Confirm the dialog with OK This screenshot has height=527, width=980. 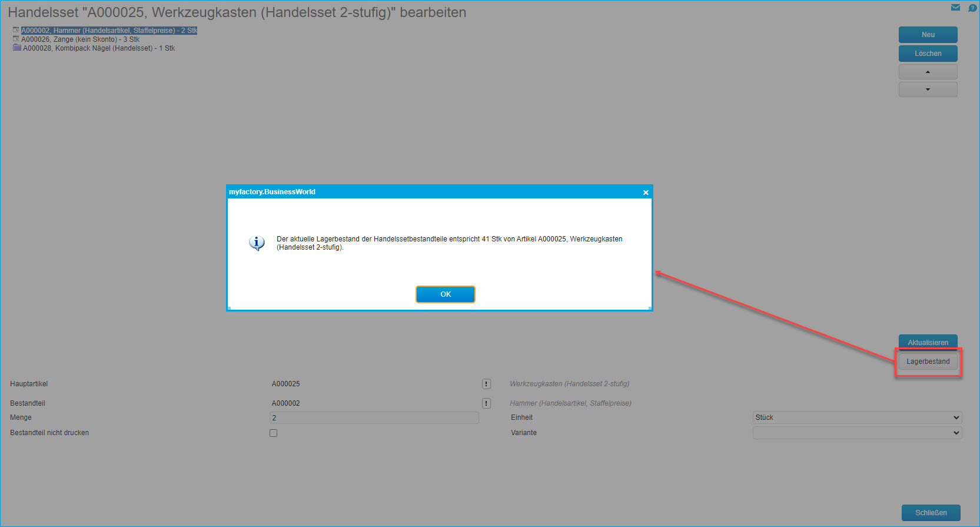pyautogui.click(x=446, y=294)
